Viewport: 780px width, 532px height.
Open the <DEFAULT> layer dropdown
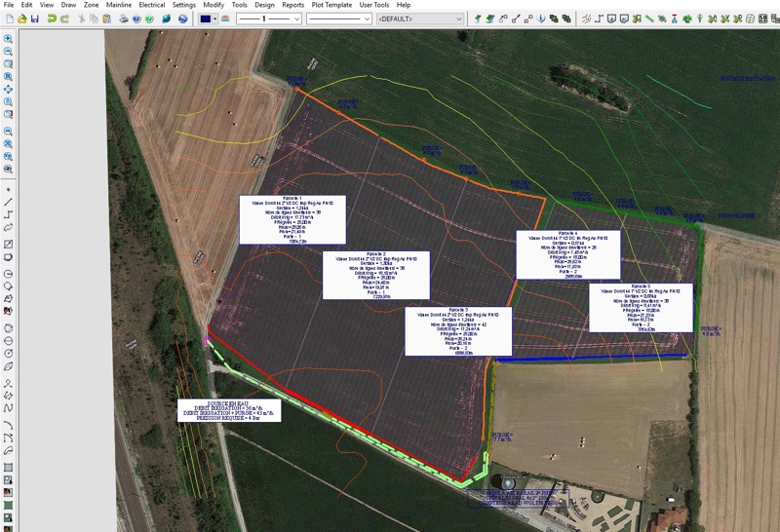click(x=421, y=19)
